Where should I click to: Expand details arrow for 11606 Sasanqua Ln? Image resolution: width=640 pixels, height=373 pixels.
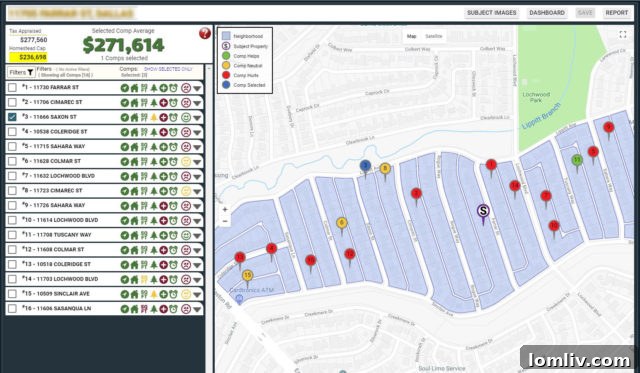tap(198, 309)
